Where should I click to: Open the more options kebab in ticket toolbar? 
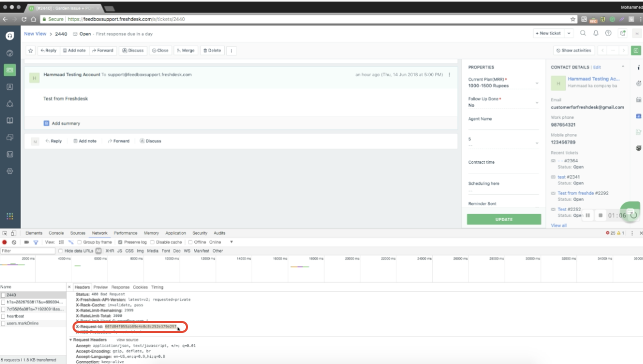point(231,50)
